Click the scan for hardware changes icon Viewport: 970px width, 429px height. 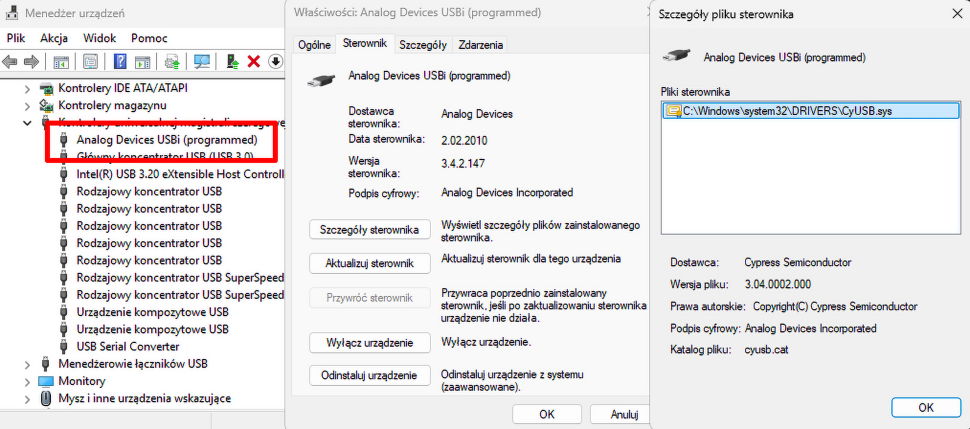point(202,62)
